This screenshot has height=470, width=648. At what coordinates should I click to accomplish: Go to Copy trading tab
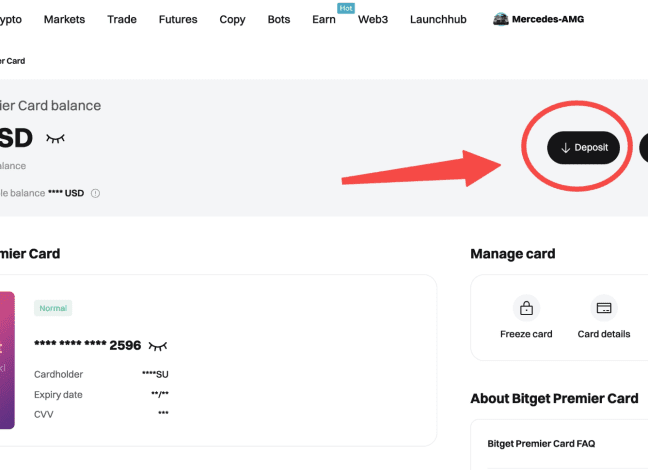coord(232,19)
